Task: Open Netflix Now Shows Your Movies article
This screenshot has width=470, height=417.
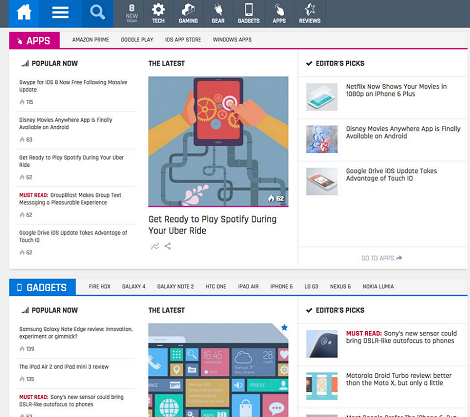Action: [x=396, y=90]
